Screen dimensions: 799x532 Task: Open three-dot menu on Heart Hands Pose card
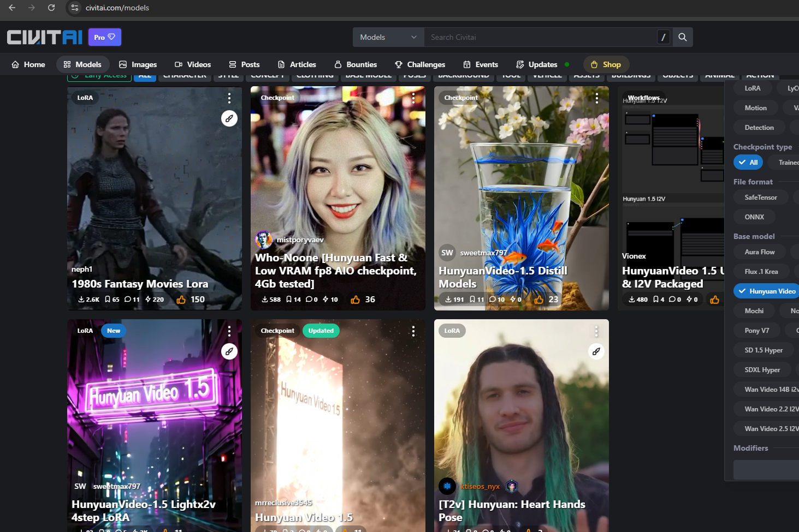point(596,331)
